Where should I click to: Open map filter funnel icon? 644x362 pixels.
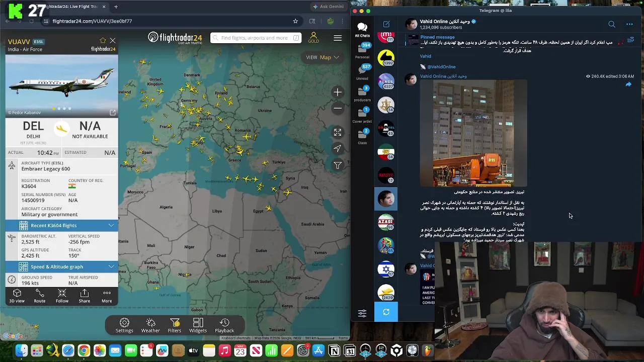pyautogui.click(x=338, y=165)
